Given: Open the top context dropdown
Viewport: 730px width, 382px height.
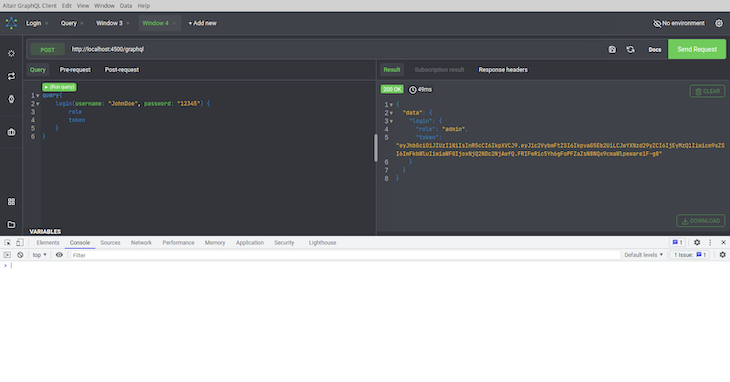Looking at the screenshot, I should tap(40, 255).
